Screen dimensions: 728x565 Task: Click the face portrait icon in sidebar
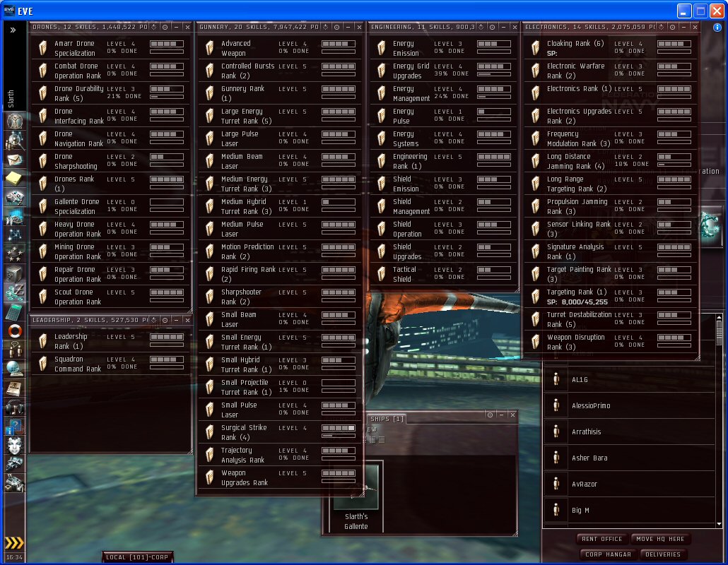[x=14, y=446]
